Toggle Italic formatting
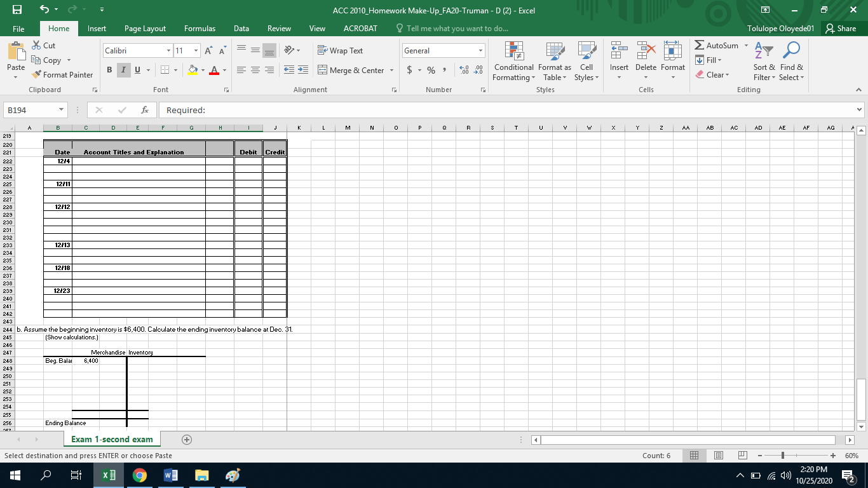This screenshot has height=488, width=868. click(x=122, y=71)
